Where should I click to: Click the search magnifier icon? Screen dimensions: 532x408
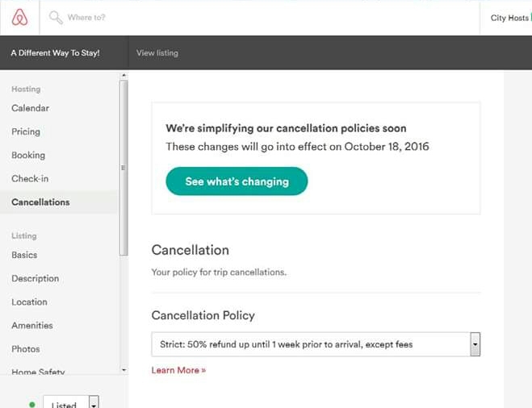click(56, 17)
